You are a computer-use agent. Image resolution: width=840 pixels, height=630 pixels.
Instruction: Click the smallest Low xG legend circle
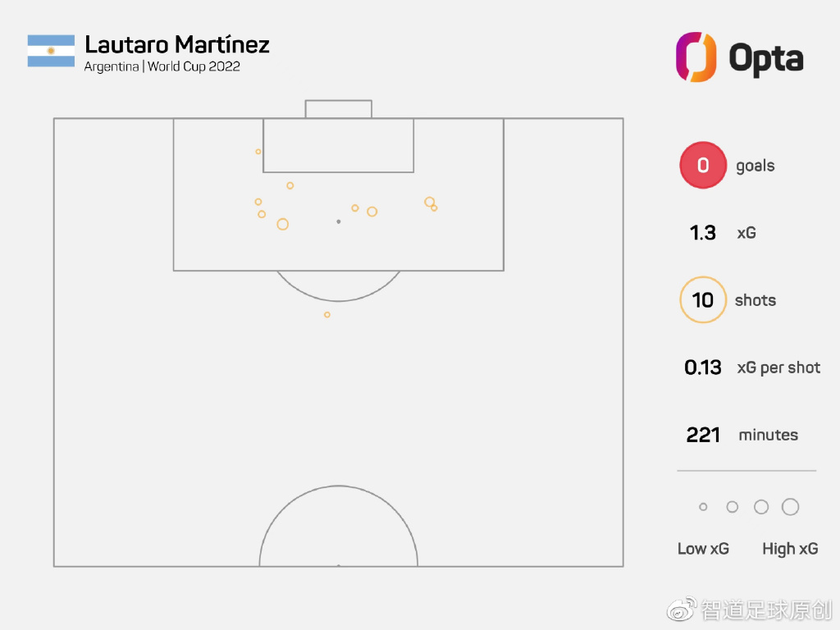[x=703, y=507]
